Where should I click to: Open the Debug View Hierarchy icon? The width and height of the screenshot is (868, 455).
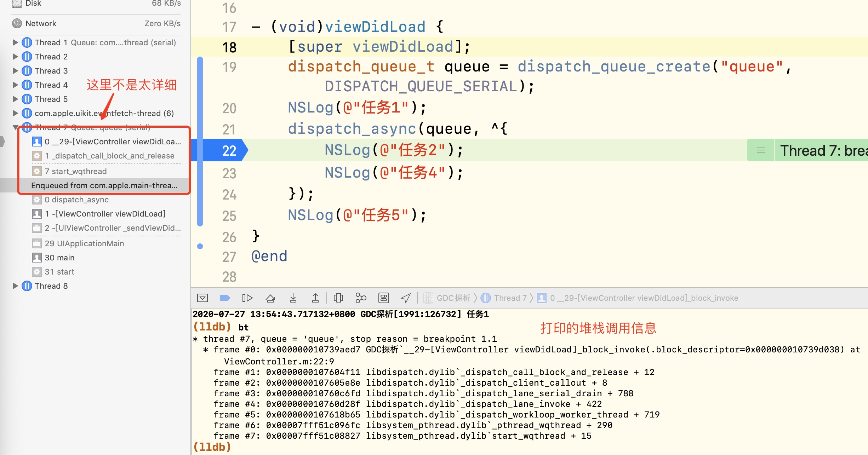click(x=338, y=298)
